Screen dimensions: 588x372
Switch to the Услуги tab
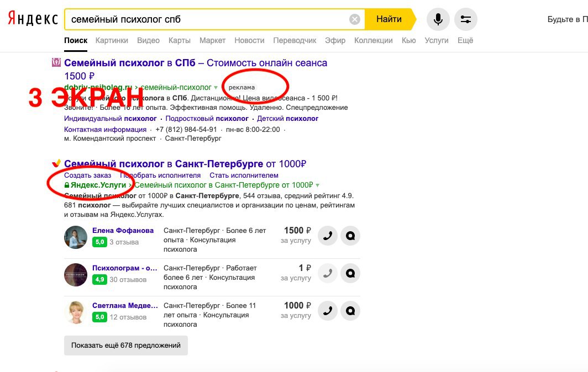(x=436, y=40)
